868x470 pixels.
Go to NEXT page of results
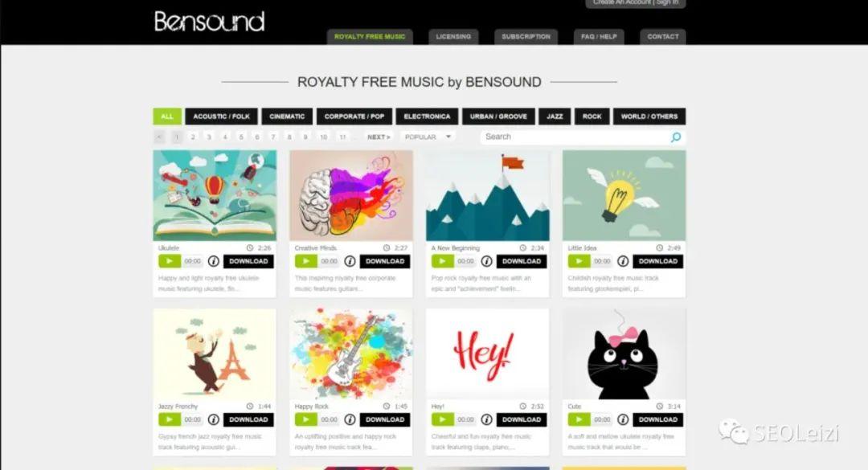tap(379, 137)
